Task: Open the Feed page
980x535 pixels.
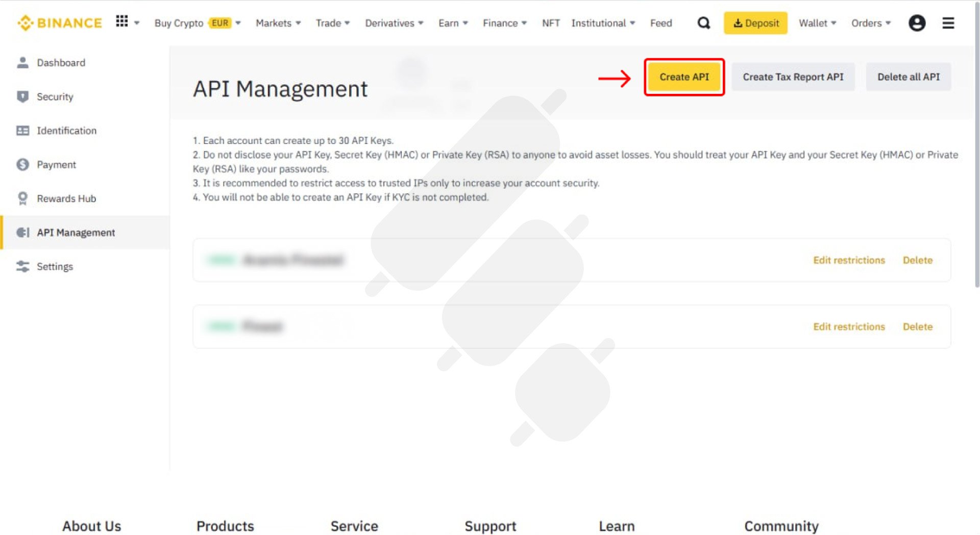Action: coord(661,23)
